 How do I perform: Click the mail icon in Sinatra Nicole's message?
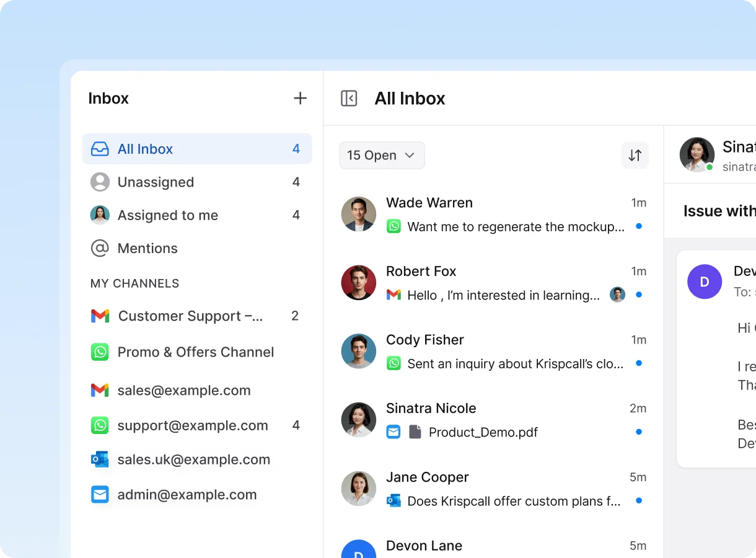coord(393,432)
